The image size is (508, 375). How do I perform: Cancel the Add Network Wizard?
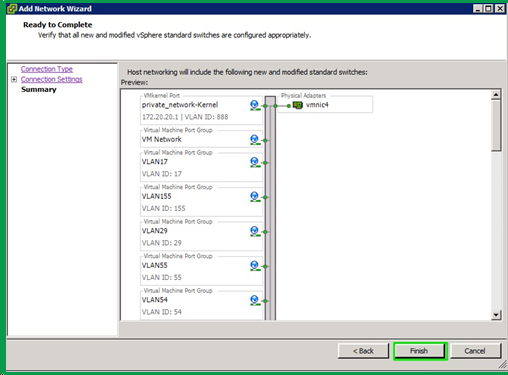(x=476, y=351)
